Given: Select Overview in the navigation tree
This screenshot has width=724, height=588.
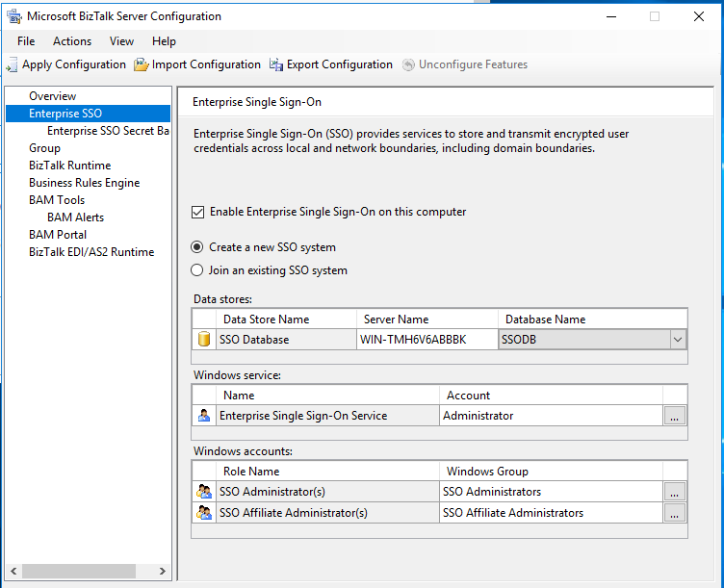Looking at the screenshot, I should coord(52,96).
